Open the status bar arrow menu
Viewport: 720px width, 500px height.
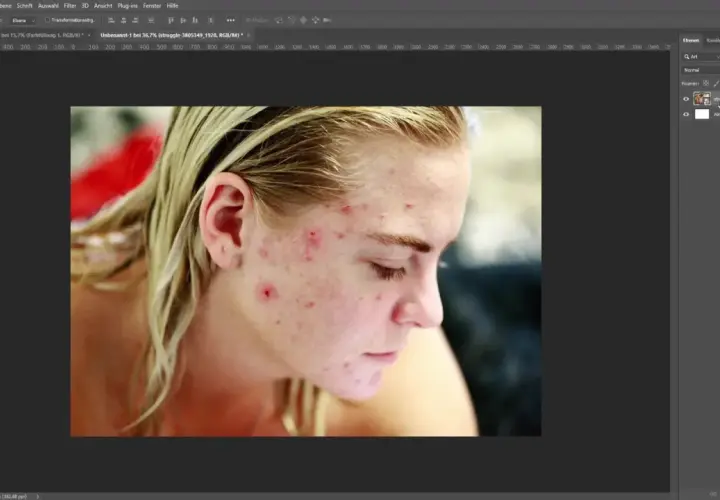(x=38, y=496)
